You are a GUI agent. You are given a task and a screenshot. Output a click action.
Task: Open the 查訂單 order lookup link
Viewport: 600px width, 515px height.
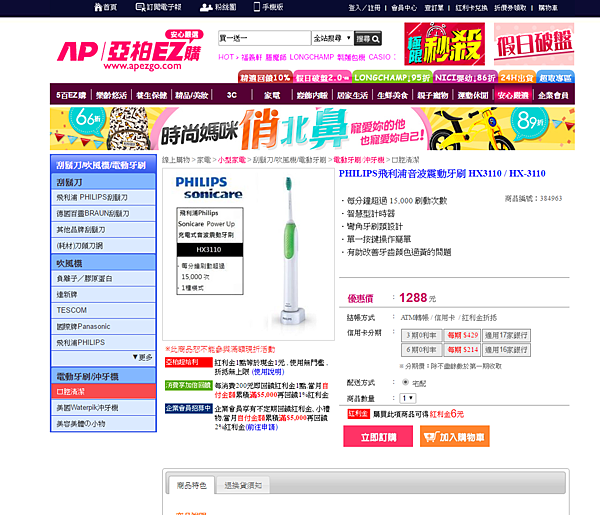tap(434, 8)
